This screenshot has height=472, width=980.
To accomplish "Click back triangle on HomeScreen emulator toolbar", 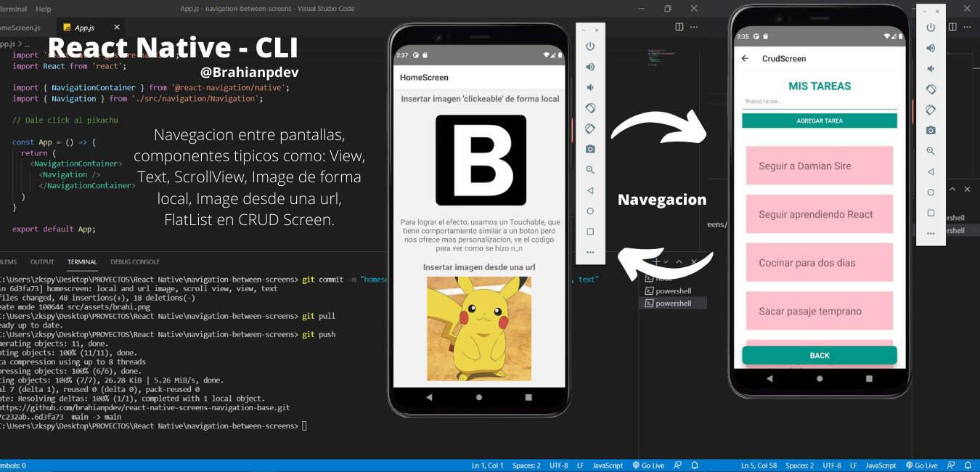I will (590, 190).
